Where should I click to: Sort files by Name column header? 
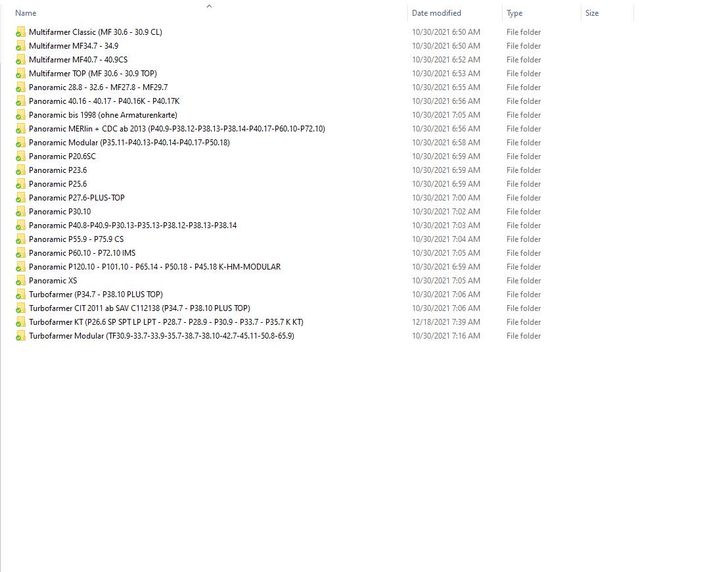tap(26, 13)
